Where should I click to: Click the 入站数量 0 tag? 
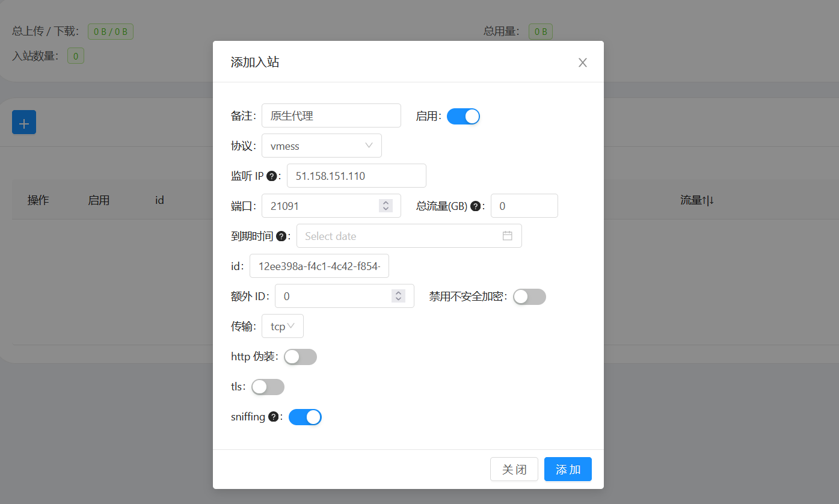click(x=76, y=57)
